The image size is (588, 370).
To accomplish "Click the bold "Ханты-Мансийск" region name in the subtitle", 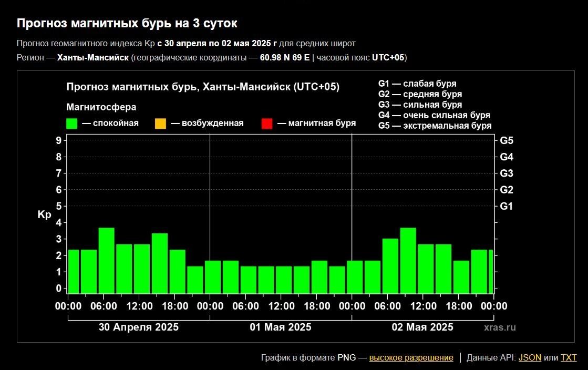I will tap(92, 57).
